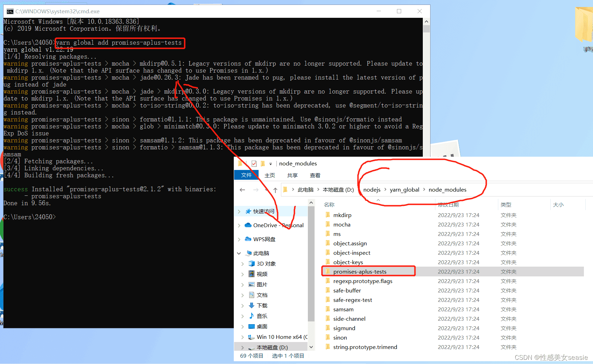
Task: Open the 共享 ribbon tab
Action: pyautogui.click(x=292, y=175)
